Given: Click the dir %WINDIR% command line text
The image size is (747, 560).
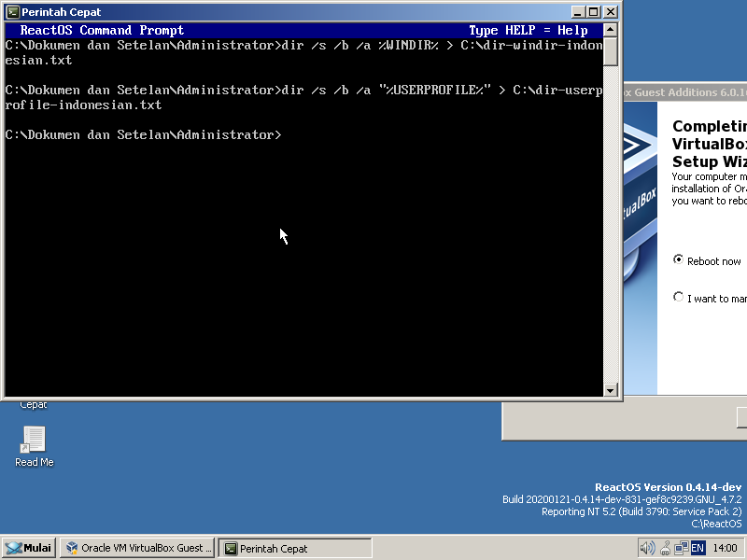Looking at the screenshot, I should click(x=304, y=53).
